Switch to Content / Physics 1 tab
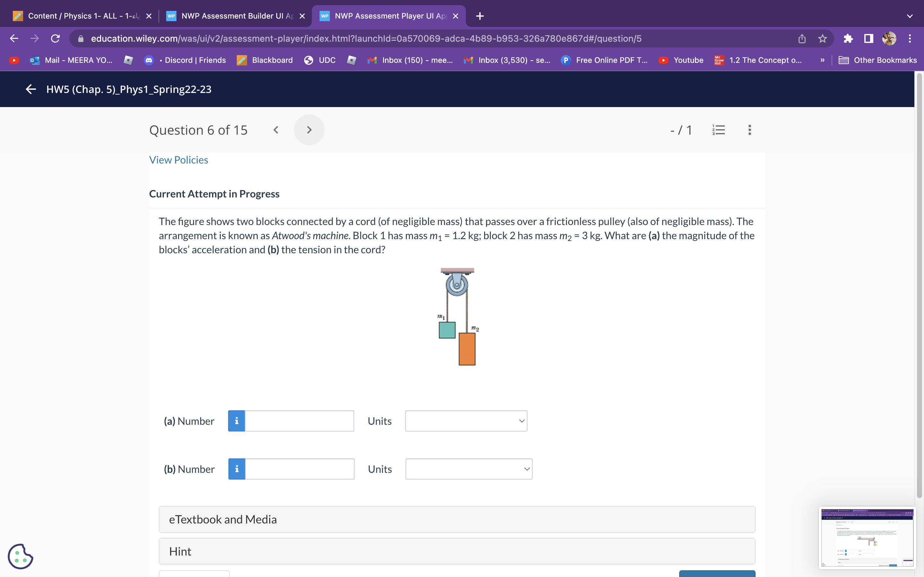The width and height of the screenshot is (924, 577). (x=80, y=16)
